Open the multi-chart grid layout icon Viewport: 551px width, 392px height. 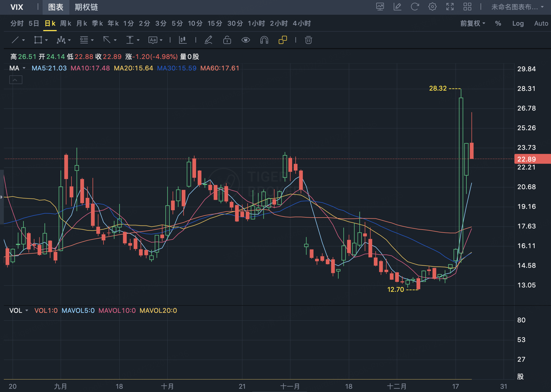(x=467, y=7)
